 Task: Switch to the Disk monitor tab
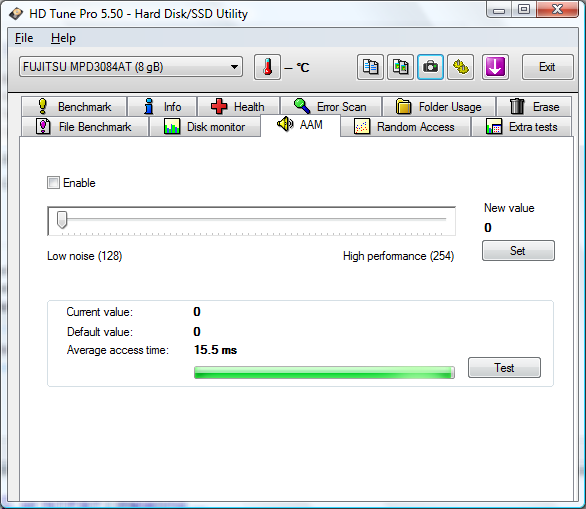205,127
